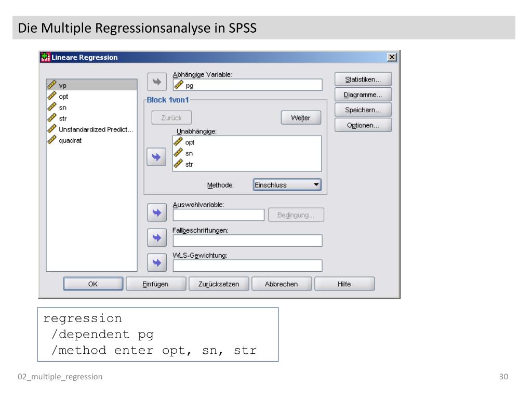Close the Lineare Regression dialog
This screenshot has width=532, height=399.
tap(392, 57)
